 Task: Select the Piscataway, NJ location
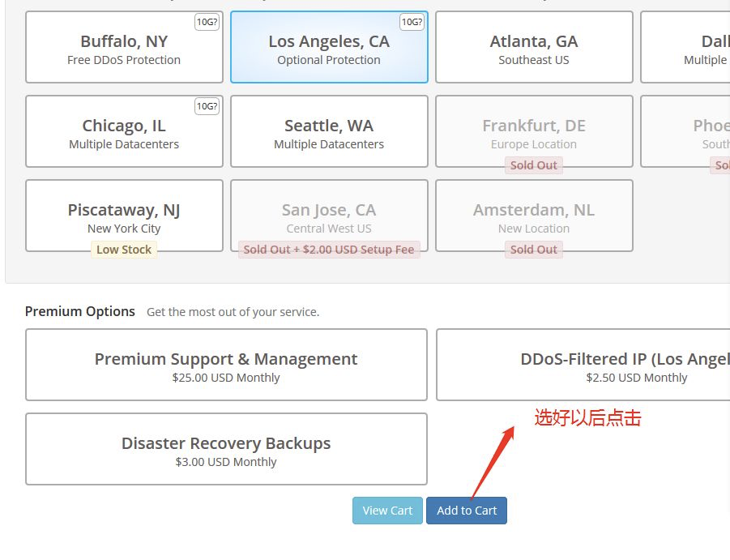tap(124, 216)
